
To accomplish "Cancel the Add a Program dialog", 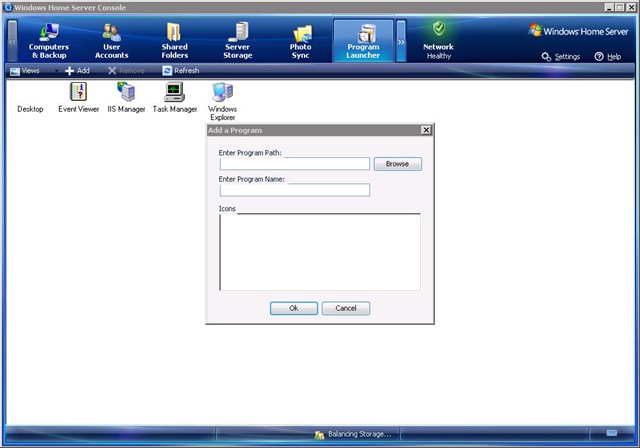I will coord(346,308).
